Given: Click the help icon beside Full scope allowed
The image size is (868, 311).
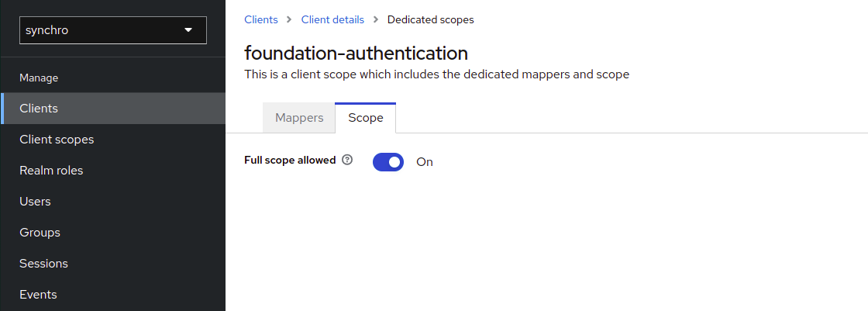Looking at the screenshot, I should [x=347, y=161].
